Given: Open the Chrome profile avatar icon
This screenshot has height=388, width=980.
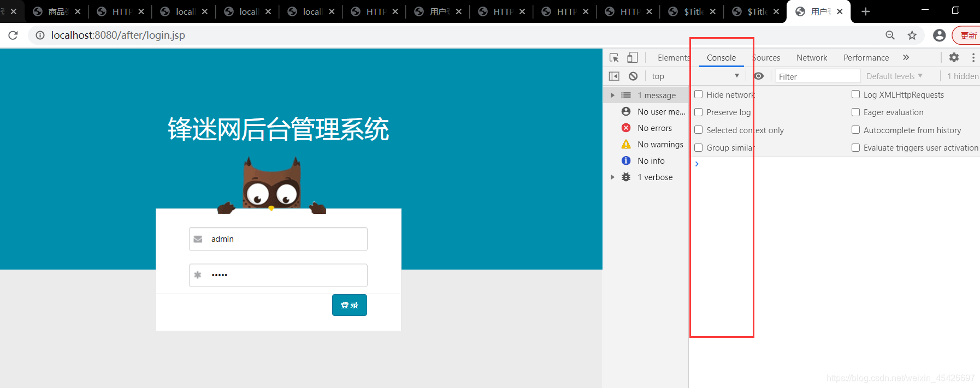Looking at the screenshot, I should tap(939, 35).
